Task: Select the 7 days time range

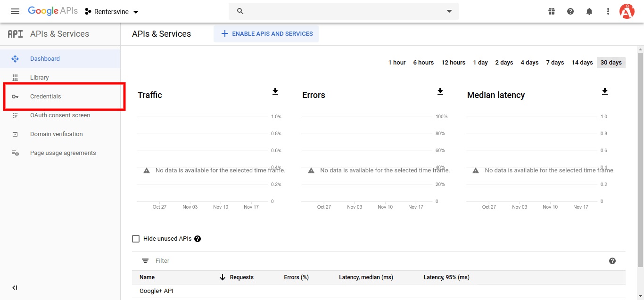Action: click(x=555, y=62)
